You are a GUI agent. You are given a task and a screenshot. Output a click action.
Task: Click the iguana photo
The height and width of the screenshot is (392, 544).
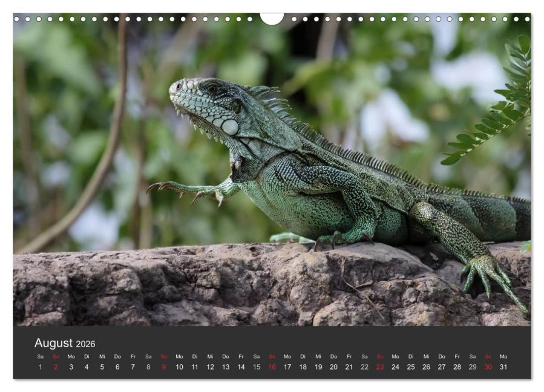point(272,169)
